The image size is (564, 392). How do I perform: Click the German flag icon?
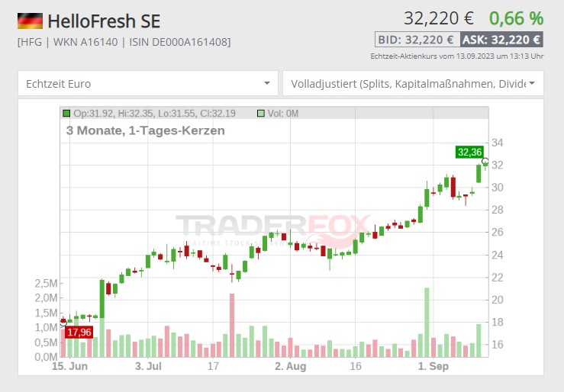[x=30, y=21]
